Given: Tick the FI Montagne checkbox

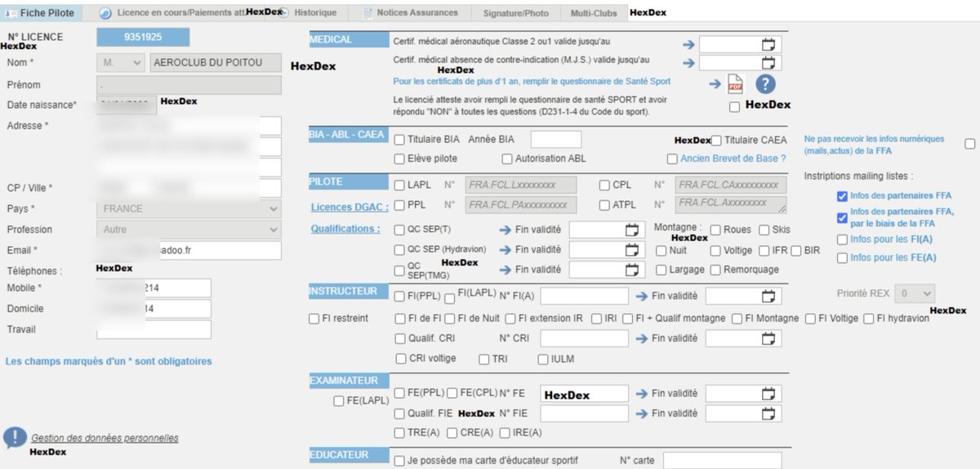Looking at the screenshot, I should [737, 319].
